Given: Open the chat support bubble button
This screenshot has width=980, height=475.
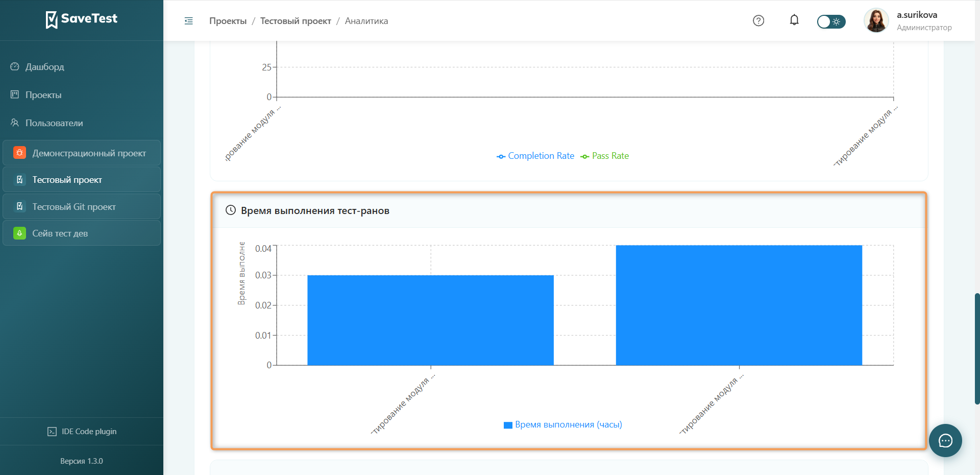Looking at the screenshot, I should 945,440.
